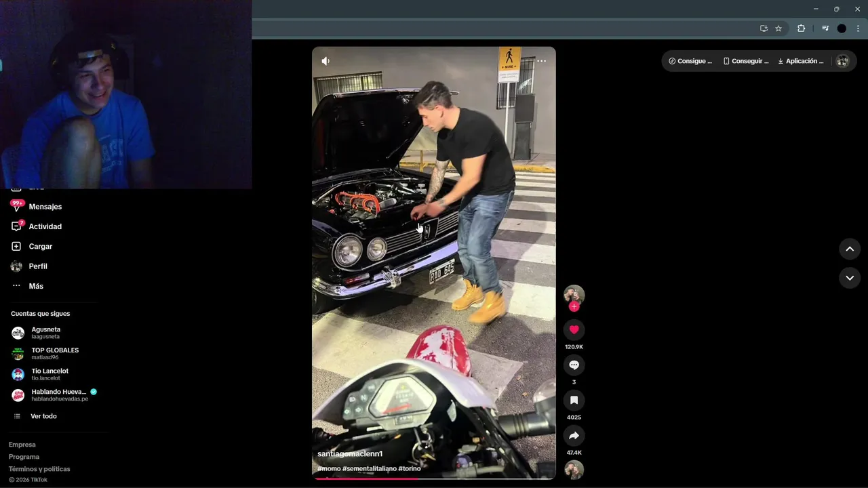
Task: Open the browser extensions puzzle icon
Action: [x=801, y=28]
